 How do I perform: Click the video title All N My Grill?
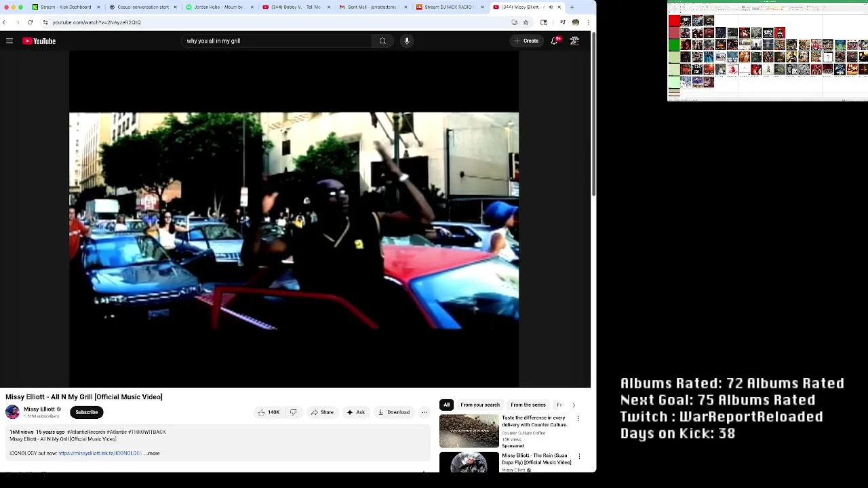pos(84,396)
